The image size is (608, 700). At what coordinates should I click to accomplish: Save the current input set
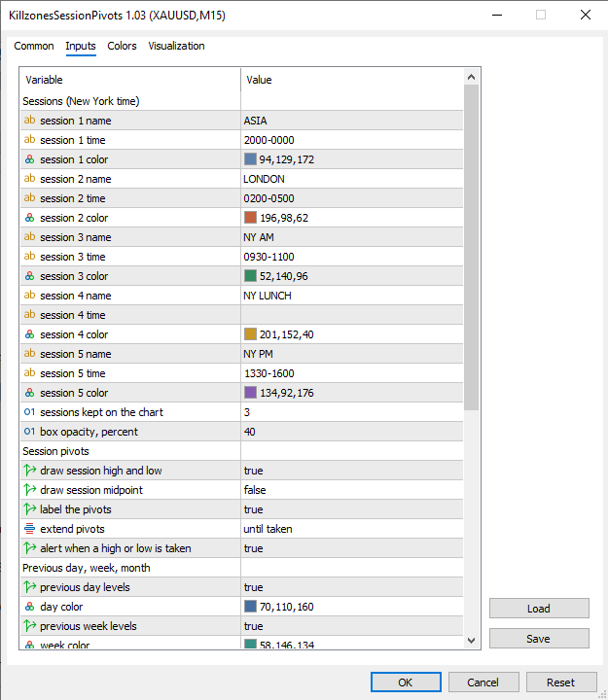(539, 639)
